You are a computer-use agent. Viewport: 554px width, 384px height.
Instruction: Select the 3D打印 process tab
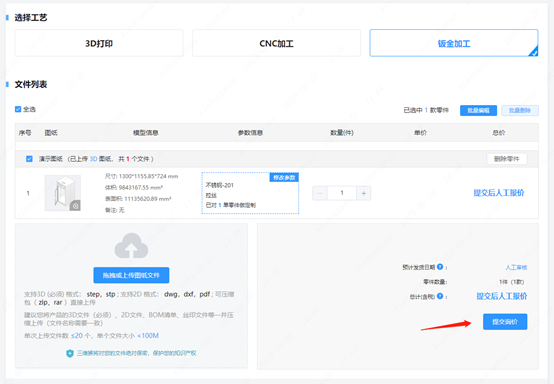99,43
